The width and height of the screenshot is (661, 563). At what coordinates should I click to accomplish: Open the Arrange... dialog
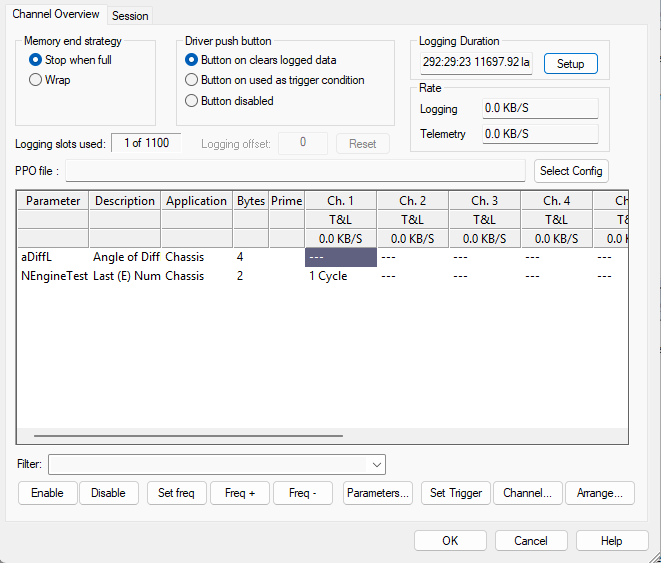(600, 493)
